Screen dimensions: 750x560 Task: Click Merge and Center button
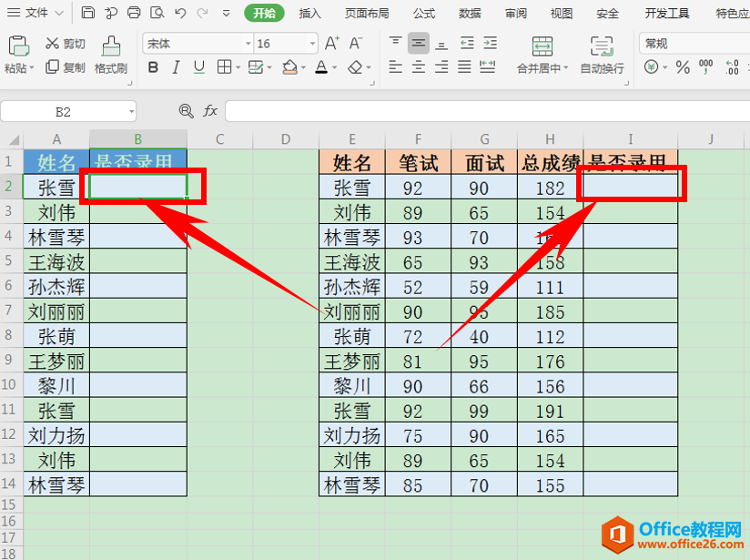[542, 55]
